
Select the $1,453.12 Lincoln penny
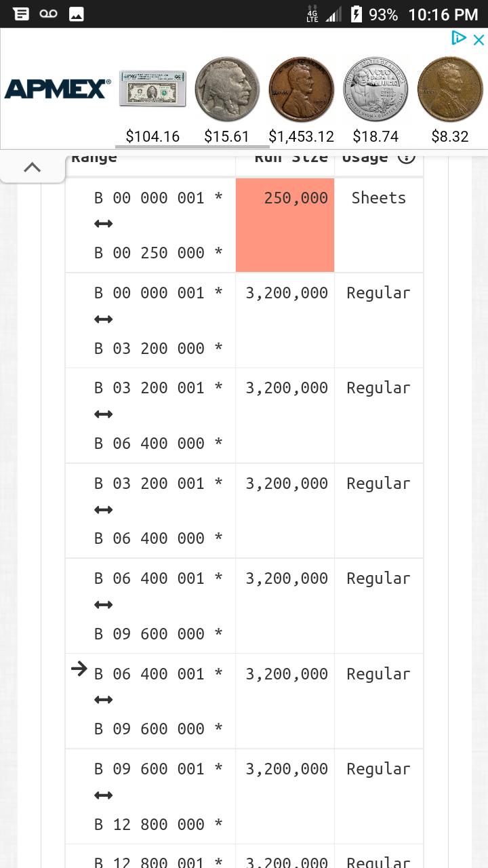[302, 89]
